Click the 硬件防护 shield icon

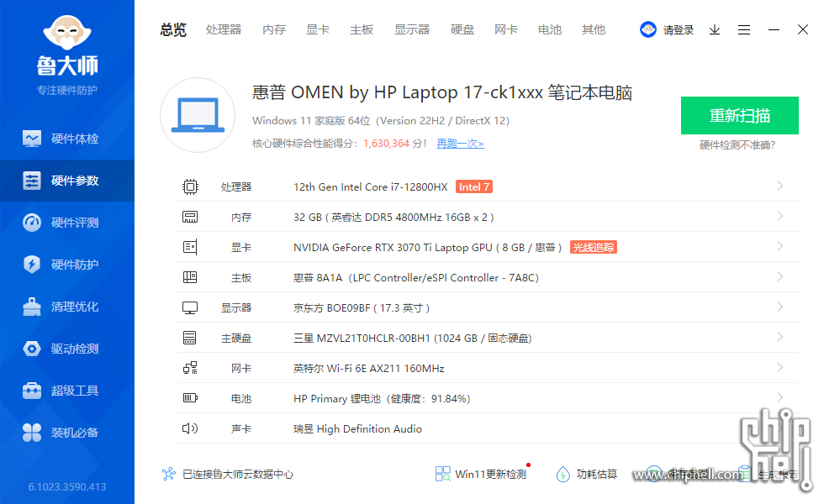[32, 265]
